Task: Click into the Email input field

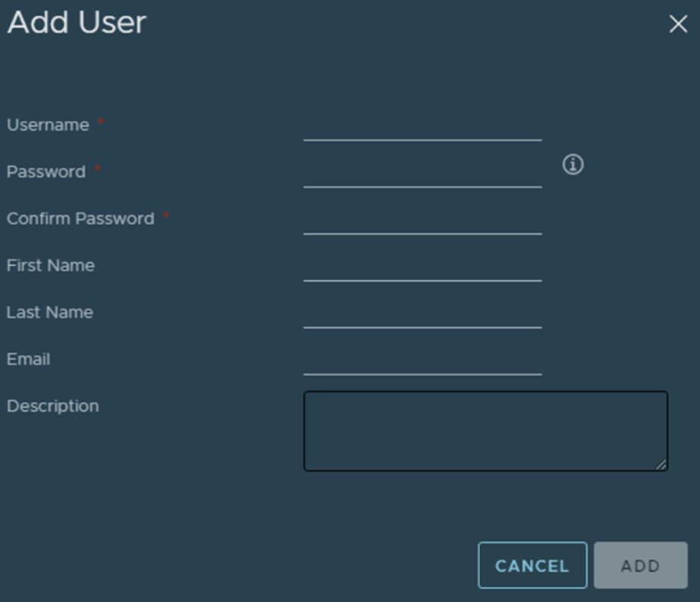Action: (x=422, y=361)
